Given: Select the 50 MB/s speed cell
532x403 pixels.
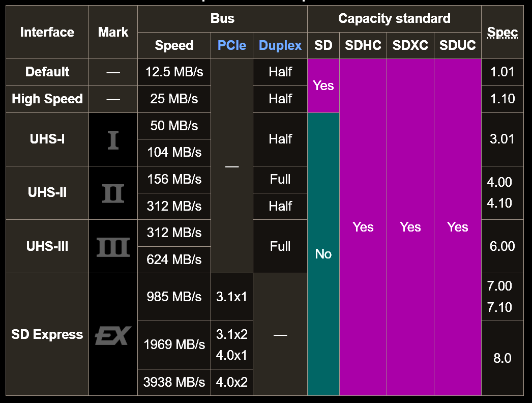Looking at the screenshot, I should tap(174, 126).
